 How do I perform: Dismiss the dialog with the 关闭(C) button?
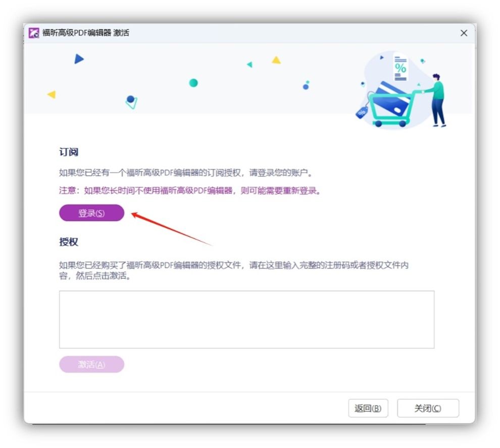pyautogui.click(x=428, y=409)
